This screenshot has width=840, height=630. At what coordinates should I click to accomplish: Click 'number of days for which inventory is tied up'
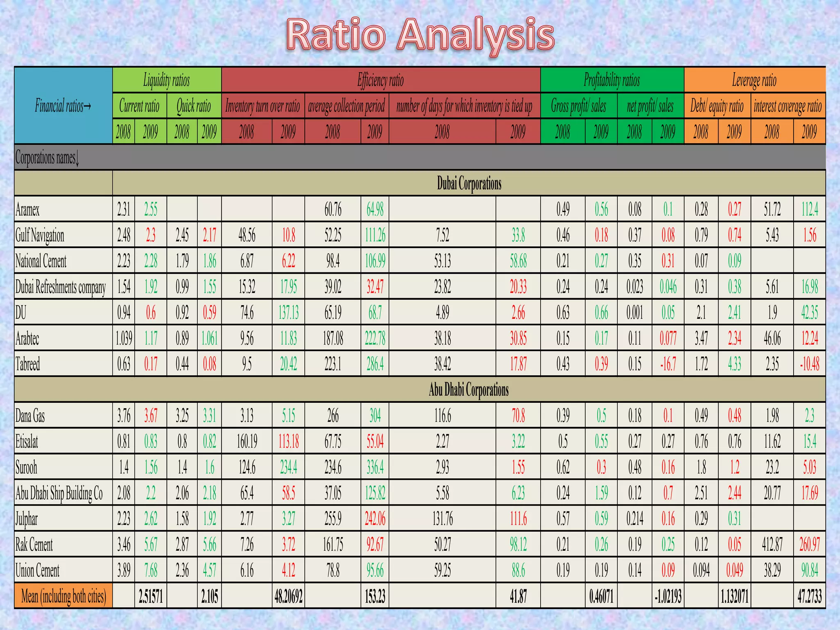point(464,106)
